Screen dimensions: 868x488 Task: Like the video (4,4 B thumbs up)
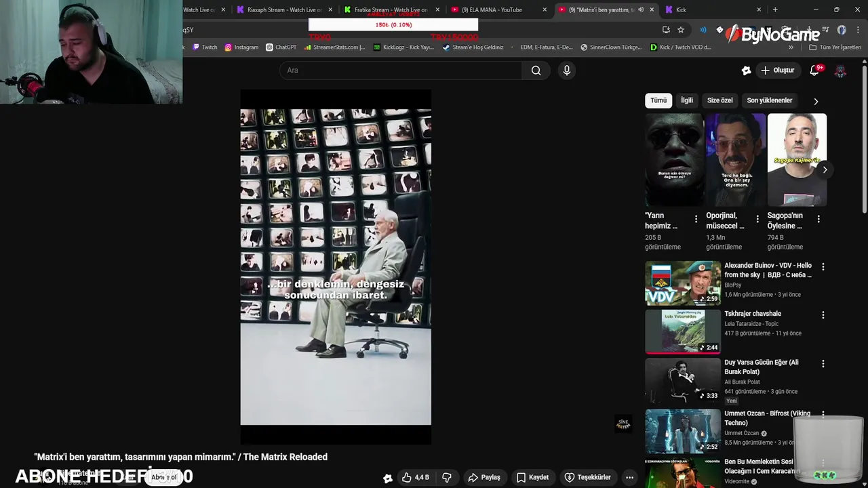(x=415, y=477)
